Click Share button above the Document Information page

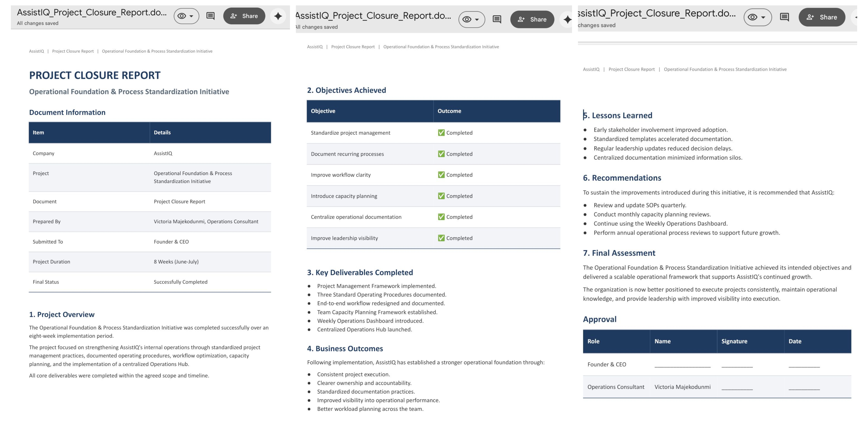click(x=244, y=16)
